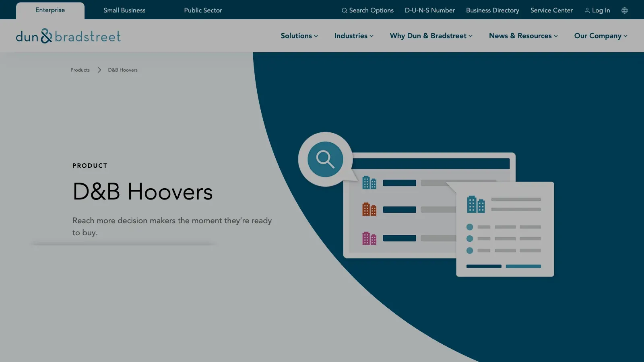The image size is (644, 362).
Task: Click the Search Options magnifier icon
Action: (x=345, y=10)
